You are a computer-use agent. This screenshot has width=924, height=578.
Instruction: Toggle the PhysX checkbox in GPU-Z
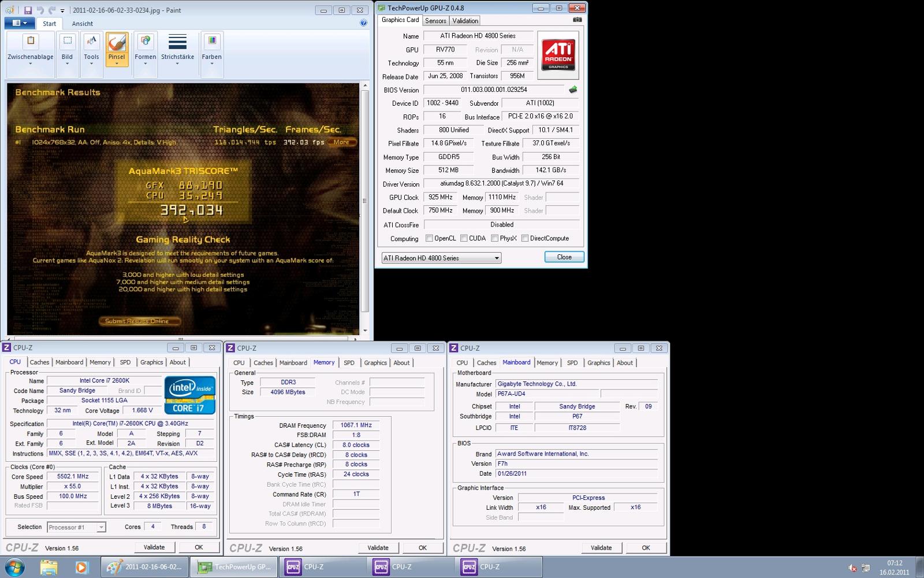pos(494,238)
